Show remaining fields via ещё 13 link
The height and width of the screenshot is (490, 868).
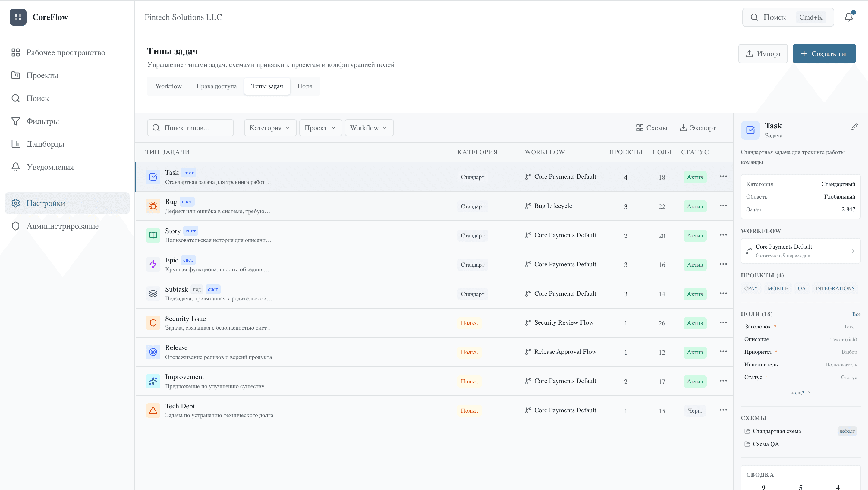[800, 392]
